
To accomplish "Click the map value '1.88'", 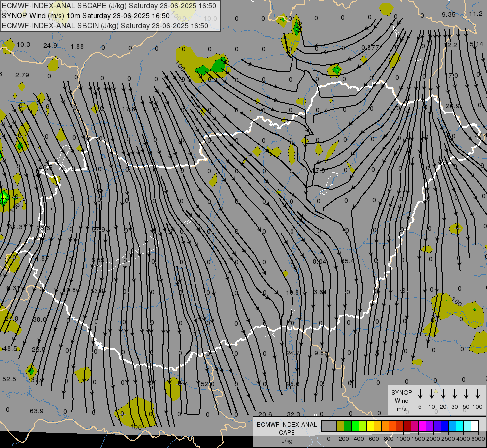I will [77, 47].
